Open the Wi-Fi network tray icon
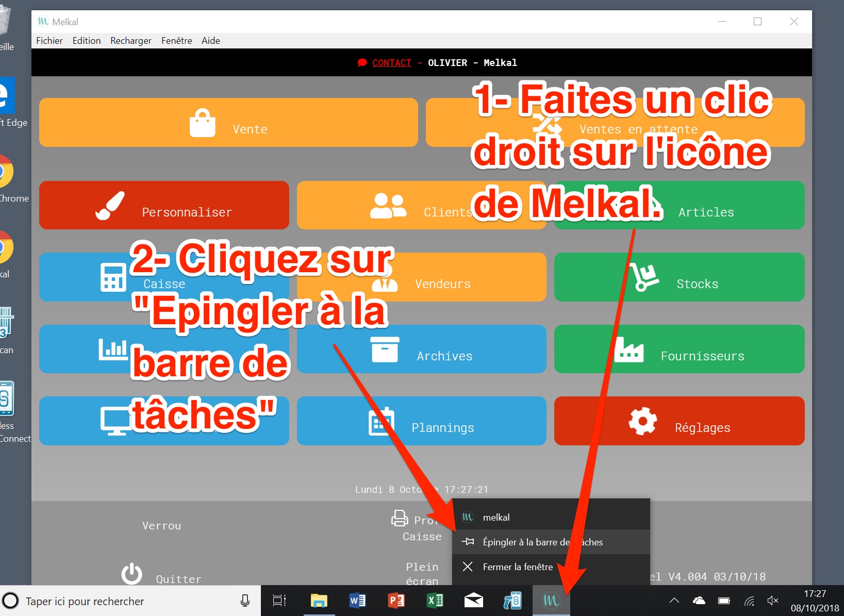Viewport: 844px width, 616px height. (x=749, y=601)
